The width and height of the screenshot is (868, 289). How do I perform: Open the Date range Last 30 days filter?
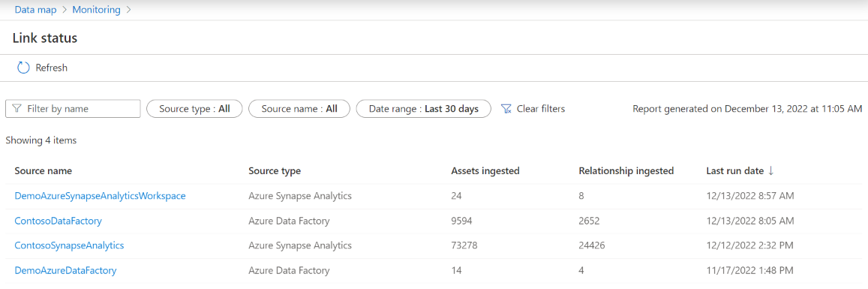coord(424,109)
